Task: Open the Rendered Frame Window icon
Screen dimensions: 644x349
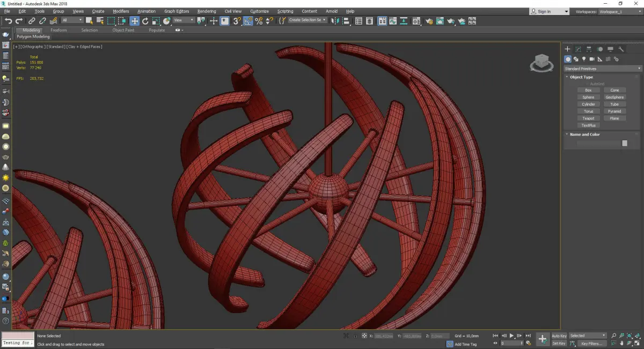Action: (440, 21)
